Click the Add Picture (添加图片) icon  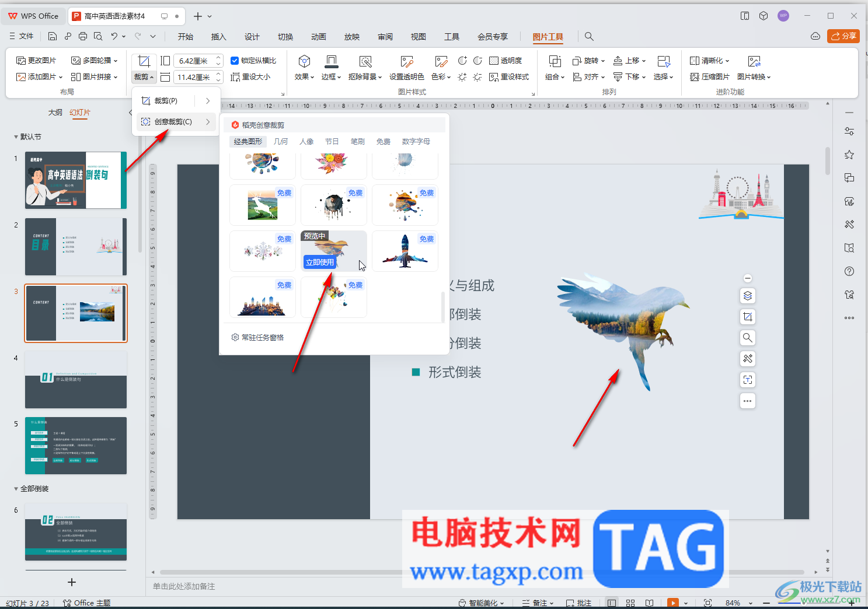(21, 77)
